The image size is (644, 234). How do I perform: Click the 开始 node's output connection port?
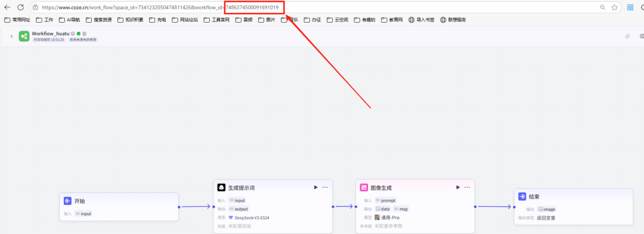tap(179, 207)
